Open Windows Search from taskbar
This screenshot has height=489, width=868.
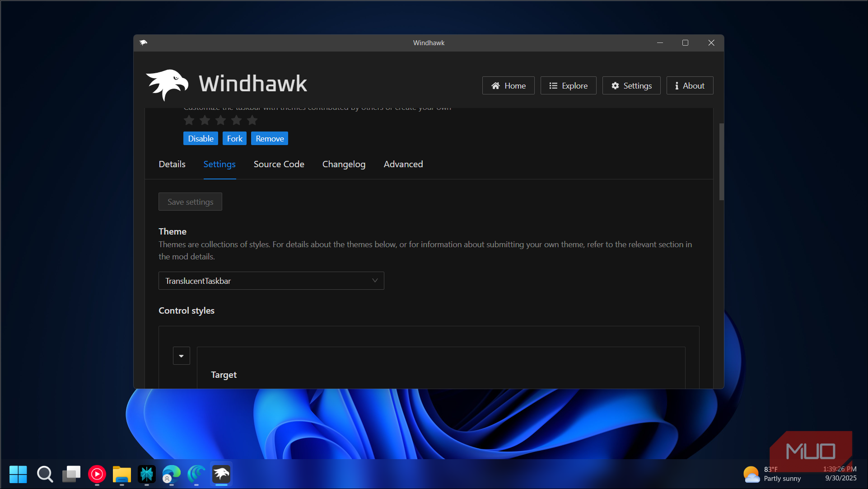(45, 474)
